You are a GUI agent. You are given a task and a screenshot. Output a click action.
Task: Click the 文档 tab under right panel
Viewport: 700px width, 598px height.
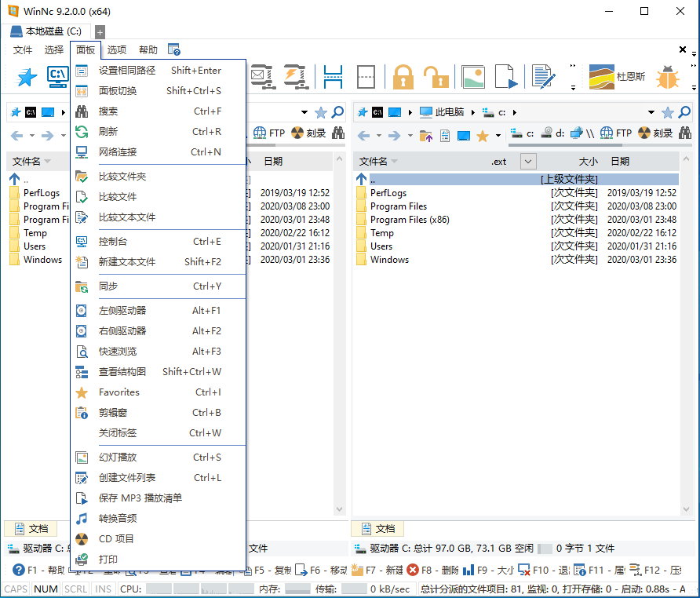pyautogui.click(x=377, y=529)
